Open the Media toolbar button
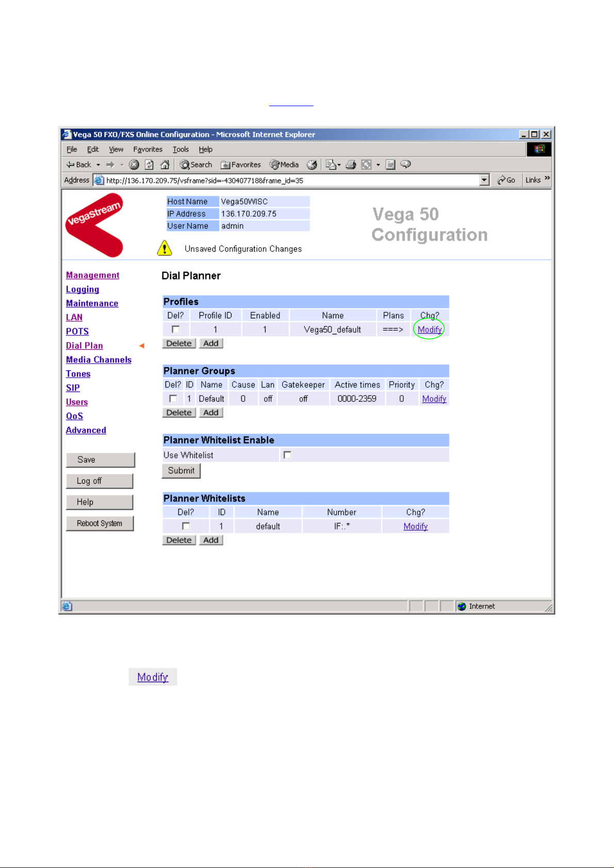 point(284,165)
